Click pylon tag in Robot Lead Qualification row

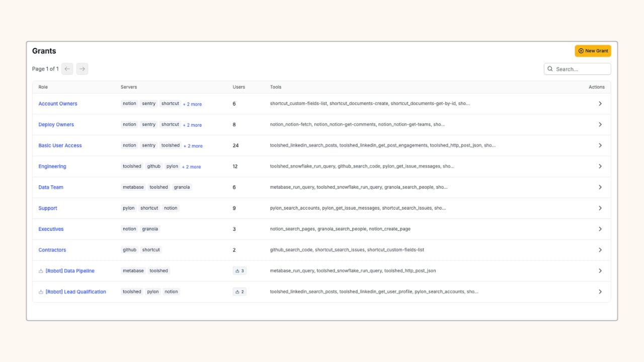(x=153, y=292)
